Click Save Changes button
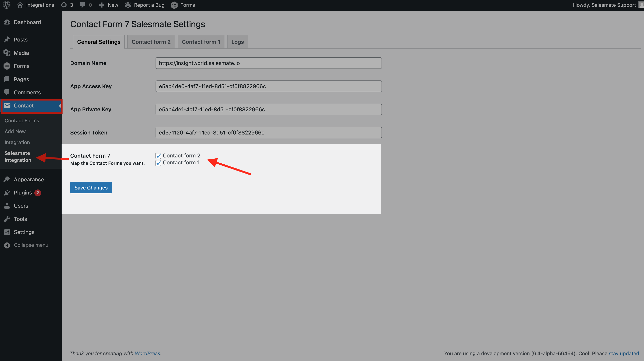This screenshot has width=644, height=361. click(91, 188)
